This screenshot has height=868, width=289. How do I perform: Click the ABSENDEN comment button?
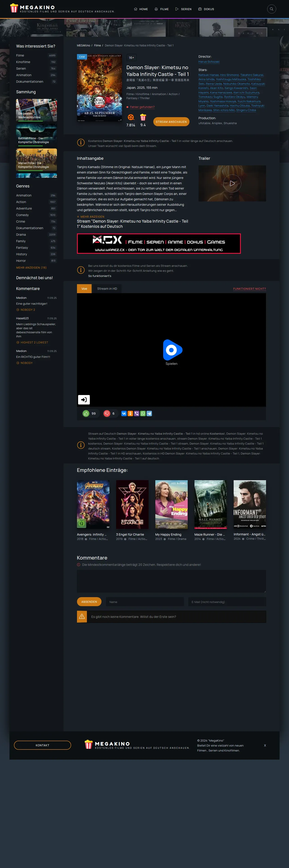(x=89, y=602)
